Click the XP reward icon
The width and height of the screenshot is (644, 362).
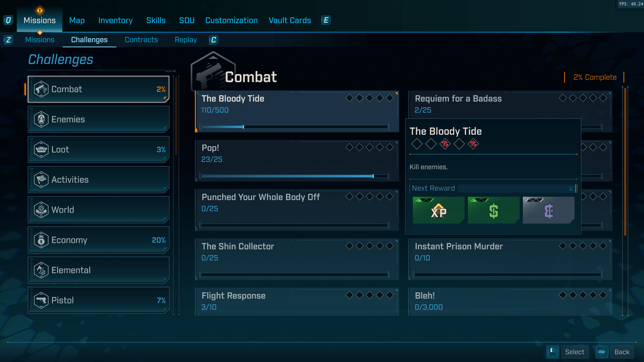point(438,210)
